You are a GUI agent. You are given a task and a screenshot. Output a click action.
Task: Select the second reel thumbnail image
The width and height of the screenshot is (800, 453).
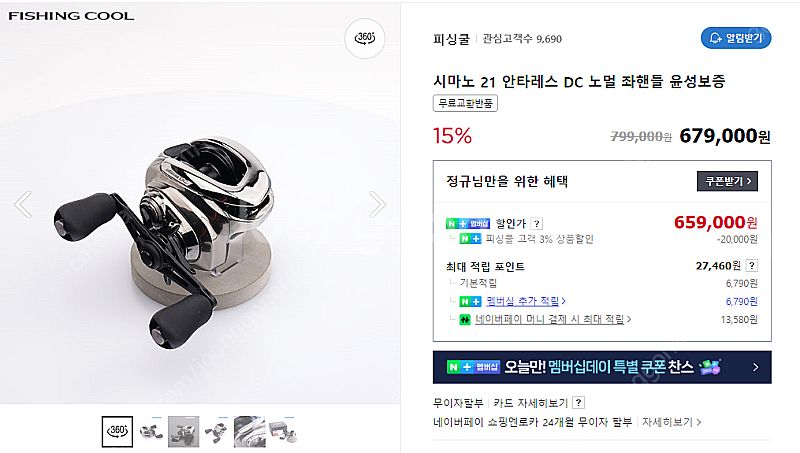click(x=151, y=432)
